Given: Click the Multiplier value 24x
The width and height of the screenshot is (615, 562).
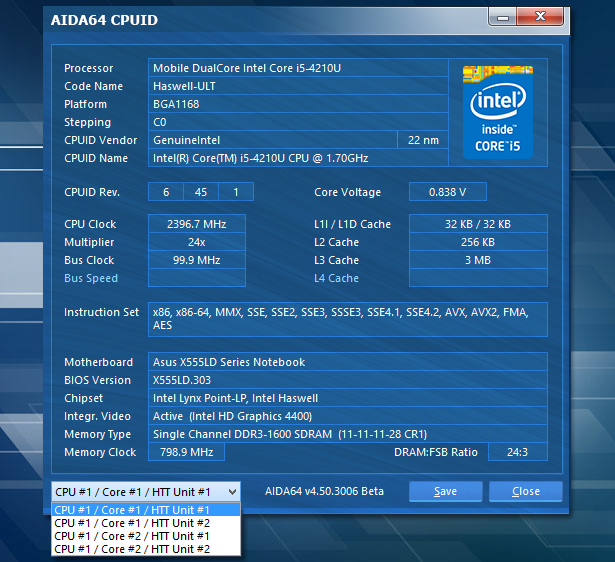Looking at the screenshot, I should pyautogui.click(x=197, y=242).
